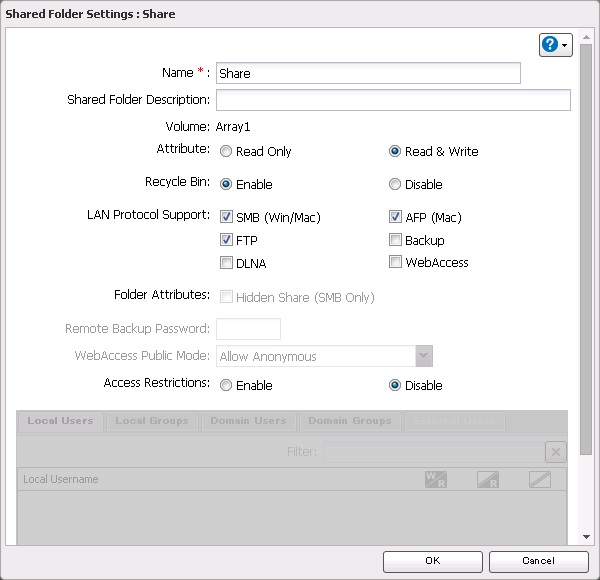Select the Read Only attribute
600x580 pixels.
[x=226, y=152]
